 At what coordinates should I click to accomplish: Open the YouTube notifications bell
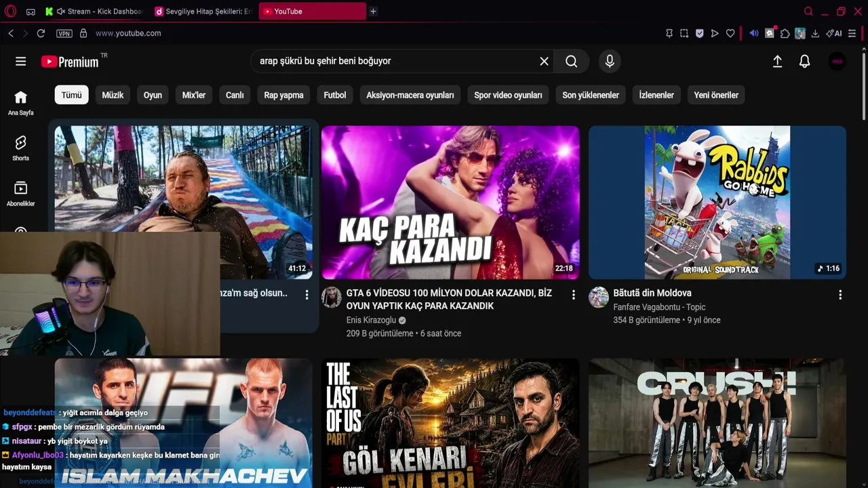[805, 62]
